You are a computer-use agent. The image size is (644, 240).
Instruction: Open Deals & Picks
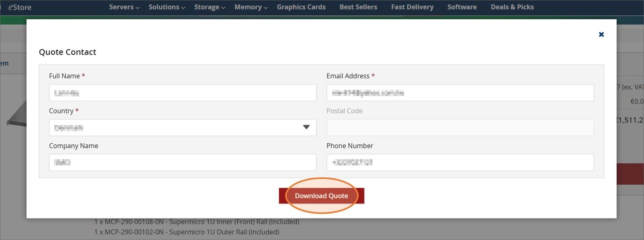(x=512, y=7)
